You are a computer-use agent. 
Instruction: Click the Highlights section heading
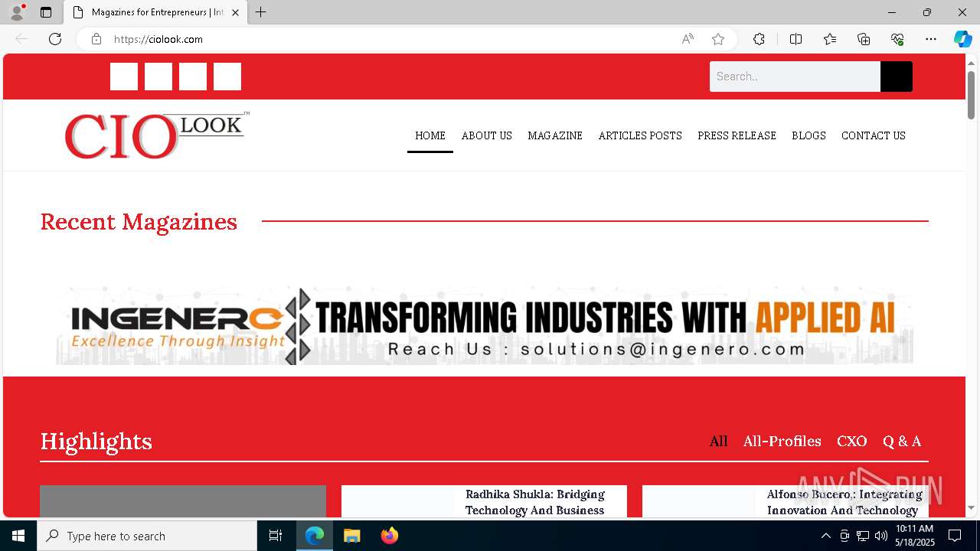(x=96, y=442)
